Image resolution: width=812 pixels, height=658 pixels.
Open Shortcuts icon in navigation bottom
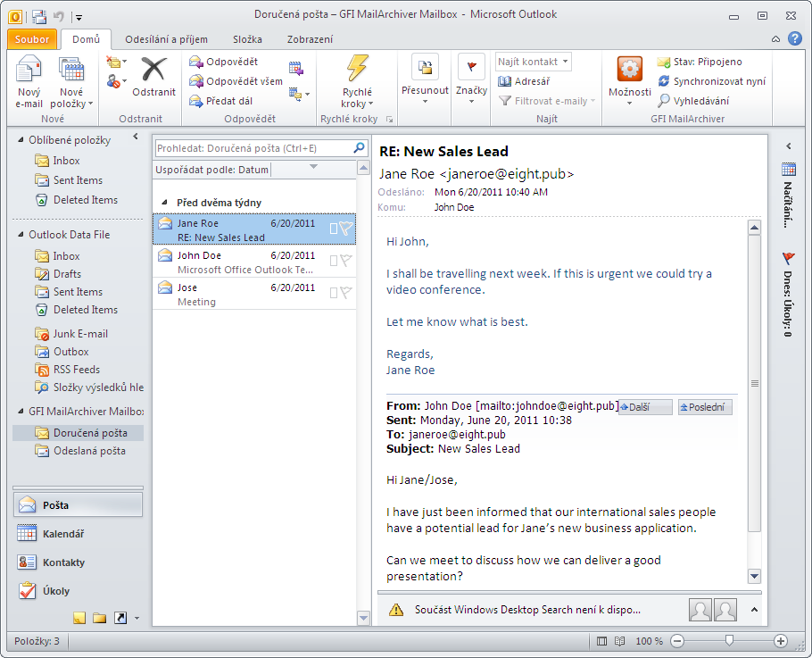pos(120,618)
